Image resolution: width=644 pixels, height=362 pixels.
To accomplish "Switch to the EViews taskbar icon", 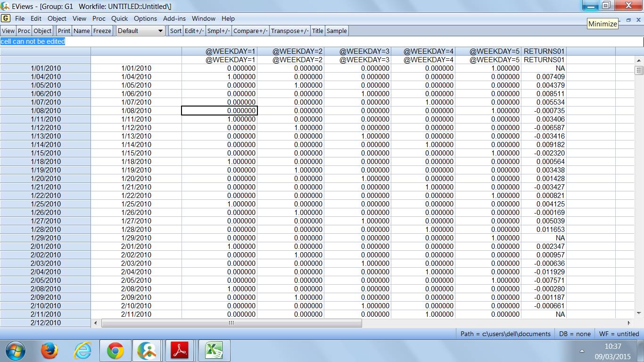I will pyautogui.click(x=147, y=351).
